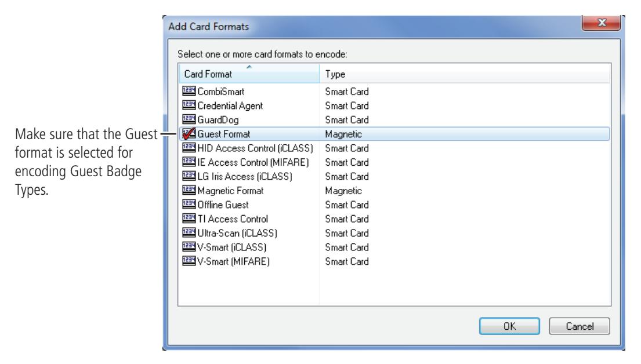Click the Offline Guest format icon
641x364 pixels.
[x=189, y=204]
